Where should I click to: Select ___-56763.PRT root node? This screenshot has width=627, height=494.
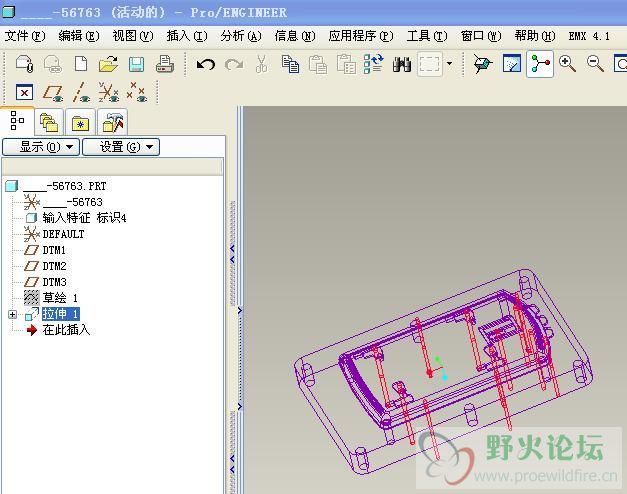tap(56, 186)
